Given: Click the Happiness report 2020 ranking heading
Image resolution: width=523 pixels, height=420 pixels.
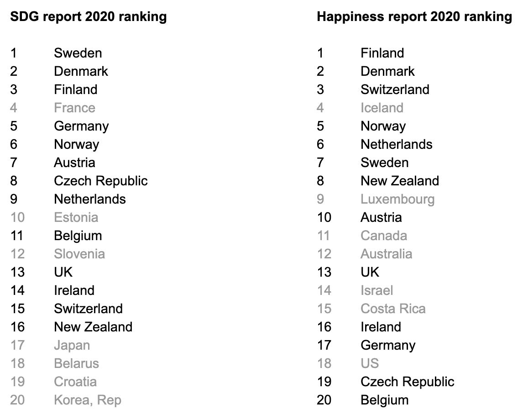Looking at the screenshot, I should tap(414, 17).
